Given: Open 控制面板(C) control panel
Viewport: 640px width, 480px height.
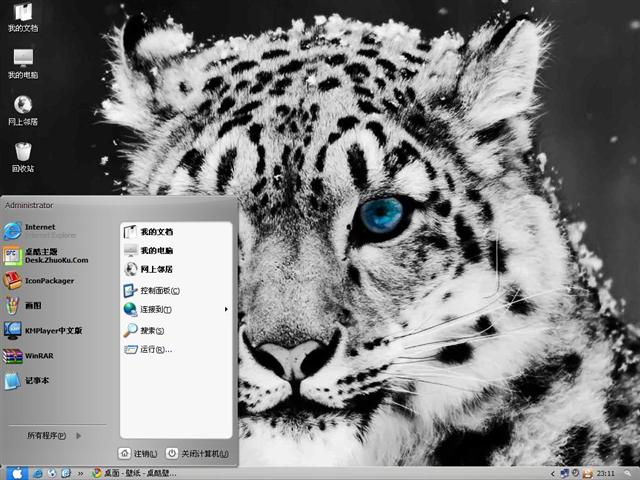Looking at the screenshot, I should [x=152, y=291].
